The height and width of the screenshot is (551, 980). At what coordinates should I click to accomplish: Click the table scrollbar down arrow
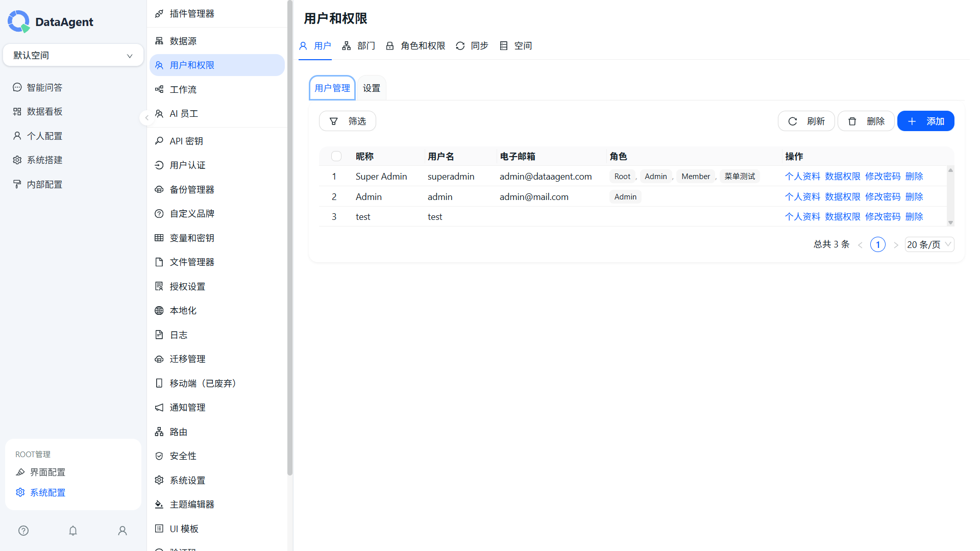point(950,222)
